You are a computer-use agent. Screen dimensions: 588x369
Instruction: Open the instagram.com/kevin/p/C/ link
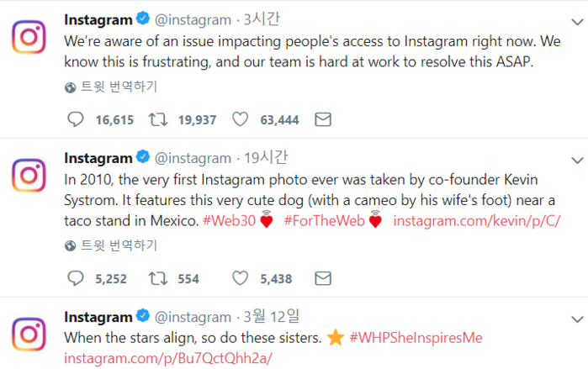click(477, 221)
